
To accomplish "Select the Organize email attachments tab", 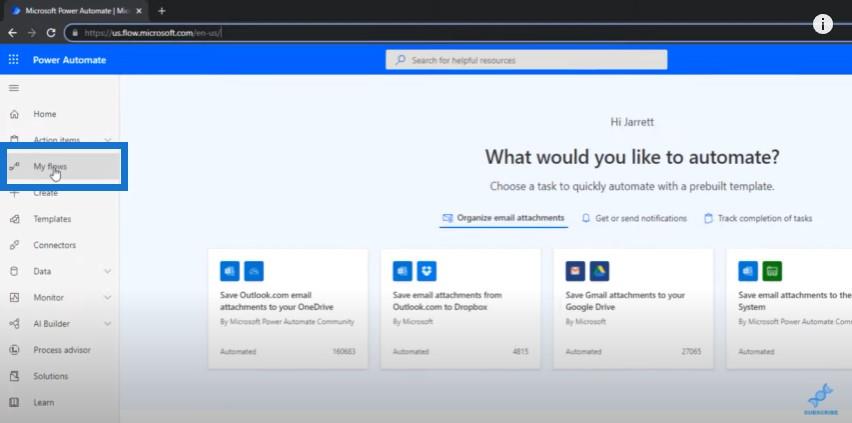I will (503, 218).
